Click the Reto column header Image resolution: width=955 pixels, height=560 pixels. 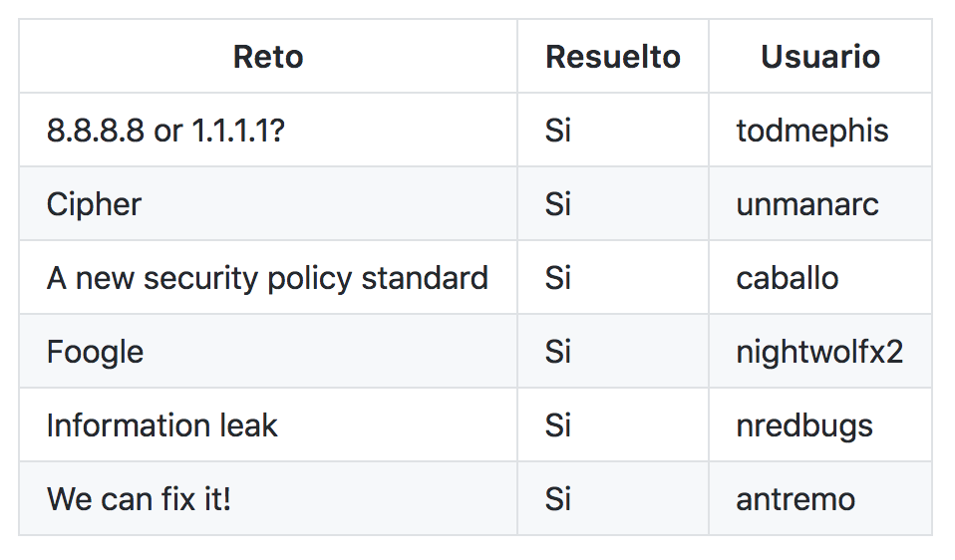point(267,57)
